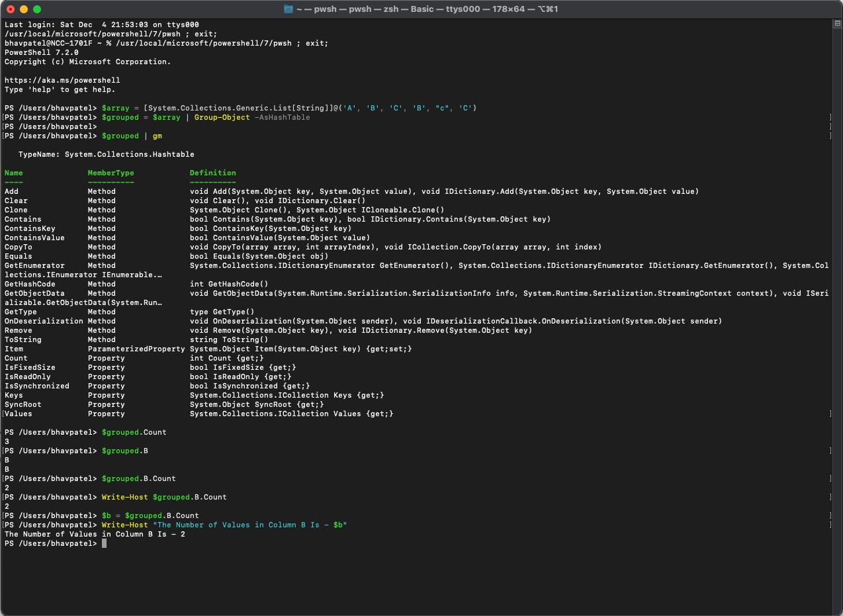
Task: Minimize the Terminal with yellow button
Action: tap(23, 9)
